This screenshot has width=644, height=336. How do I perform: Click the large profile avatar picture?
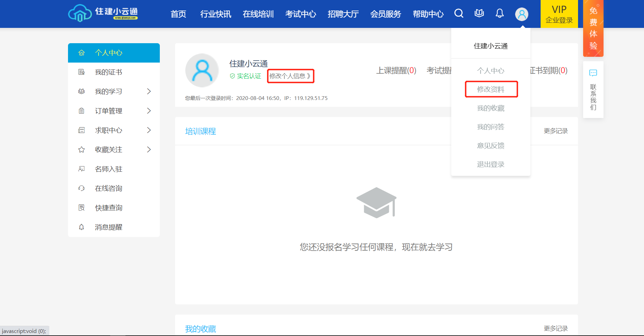[x=202, y=70]
